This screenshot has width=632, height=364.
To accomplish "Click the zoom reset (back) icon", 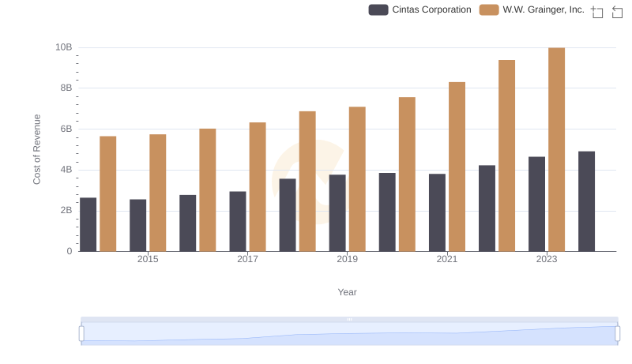I will pyautogui.click(x=617, y=12).
